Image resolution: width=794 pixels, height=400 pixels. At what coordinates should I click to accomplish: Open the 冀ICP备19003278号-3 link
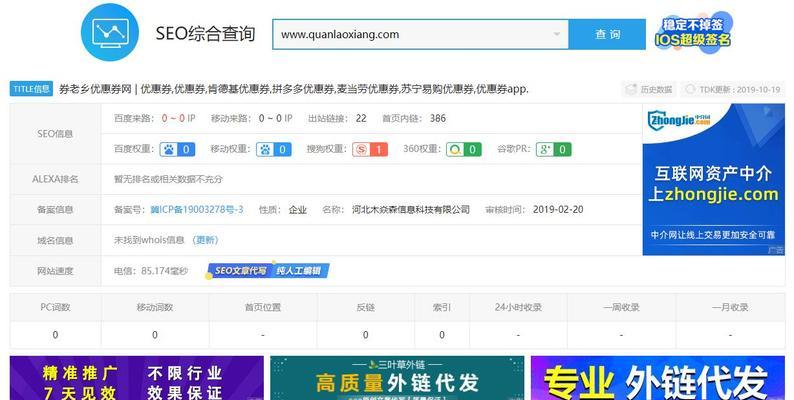pos(197,210)
